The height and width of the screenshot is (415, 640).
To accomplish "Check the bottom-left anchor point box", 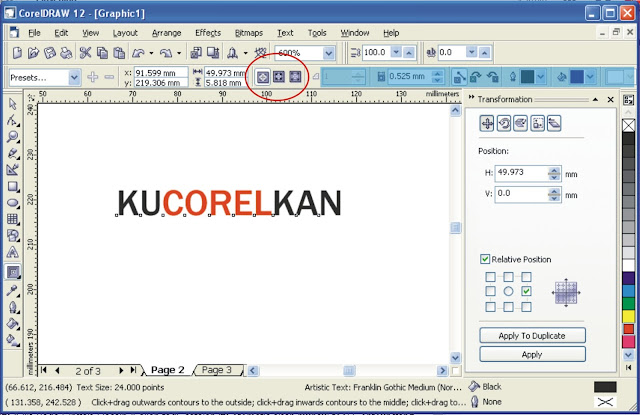I will tap(491, 306).
